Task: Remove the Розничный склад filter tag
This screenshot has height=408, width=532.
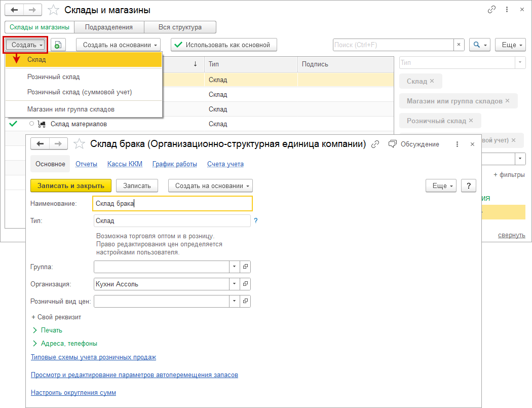Action: point(471,121)
